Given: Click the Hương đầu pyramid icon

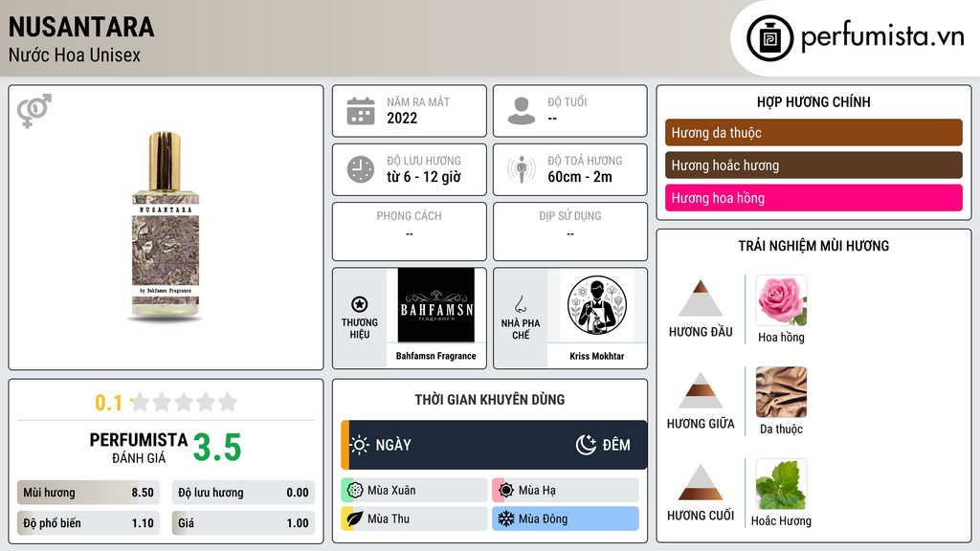Looking at the screenshot, I should [701, 298].
